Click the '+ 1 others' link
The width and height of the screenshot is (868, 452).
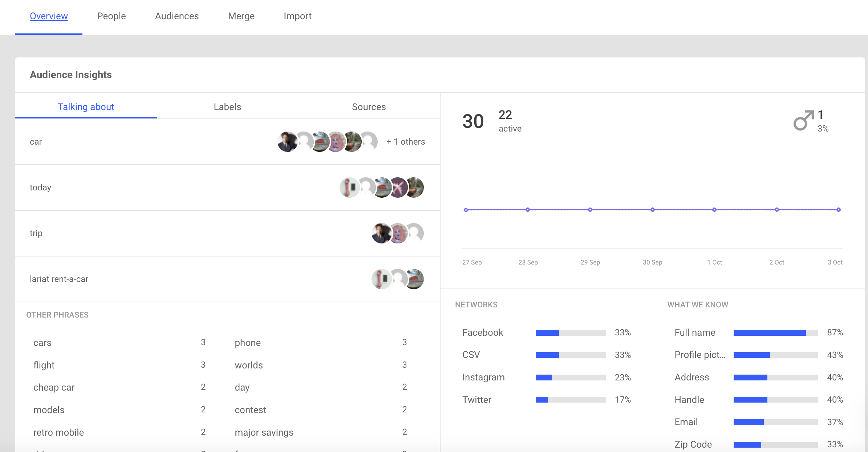click(x=405, y=142)
